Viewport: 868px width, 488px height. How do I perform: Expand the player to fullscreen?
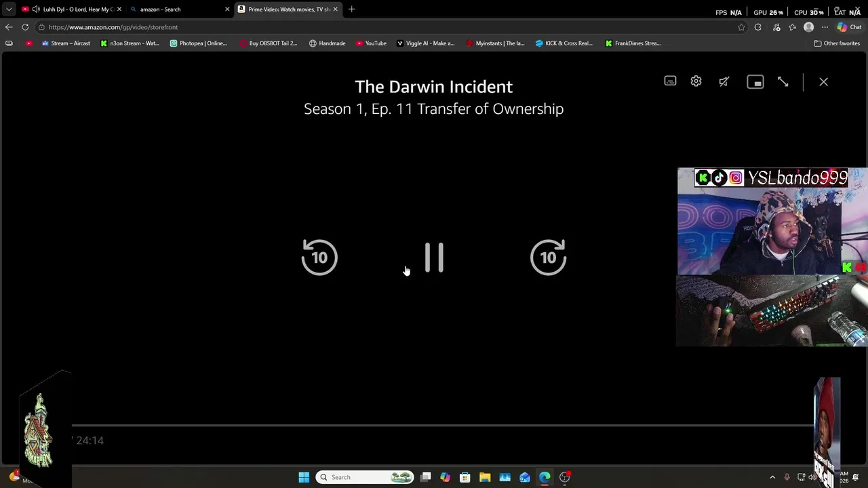(x=783, y=81)
